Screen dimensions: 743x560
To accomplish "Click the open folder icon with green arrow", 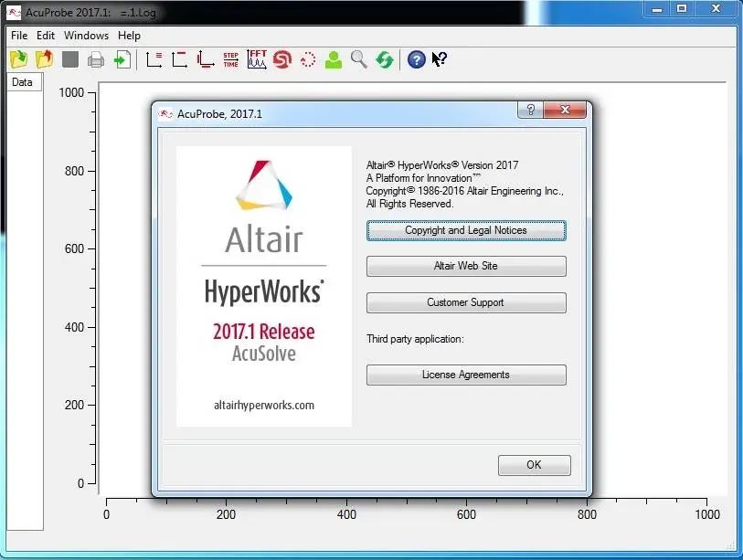I will point(19,59).
